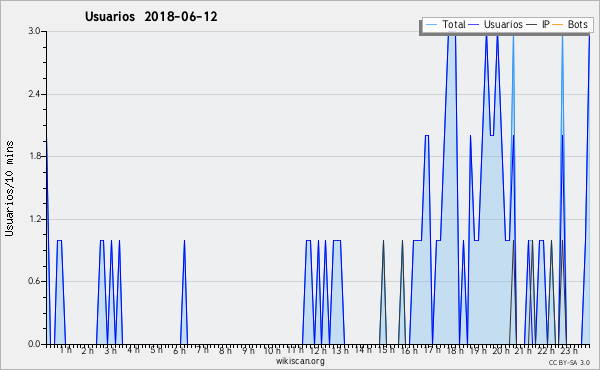
Task: Click the isolated data peak above 6 h
Action: pyautogui.click(x=184, y=293)
